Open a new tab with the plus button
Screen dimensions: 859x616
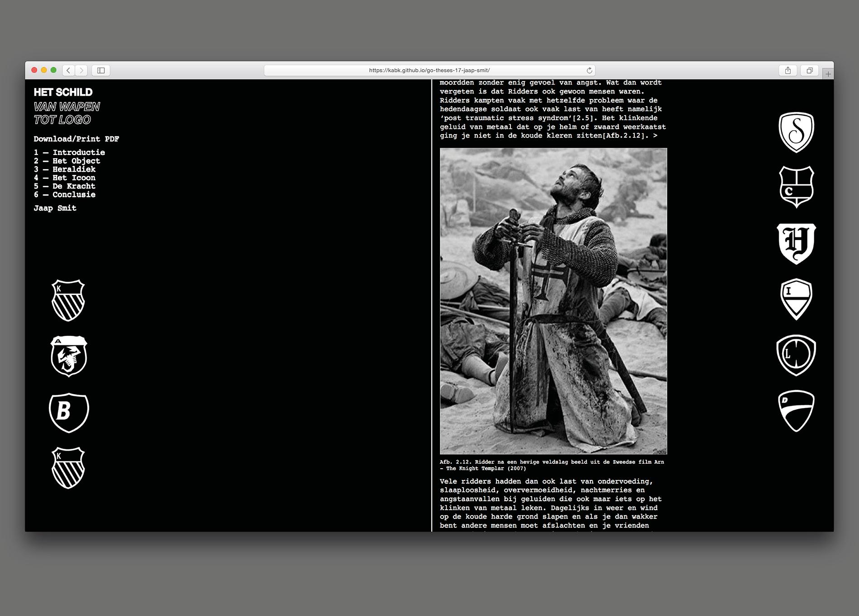(x=828, y=74)
